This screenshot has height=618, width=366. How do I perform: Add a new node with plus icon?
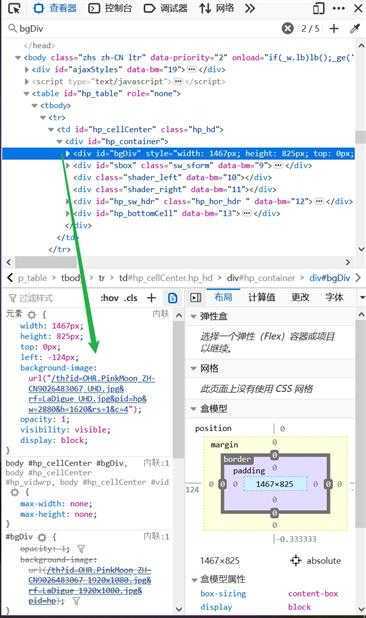334,28
